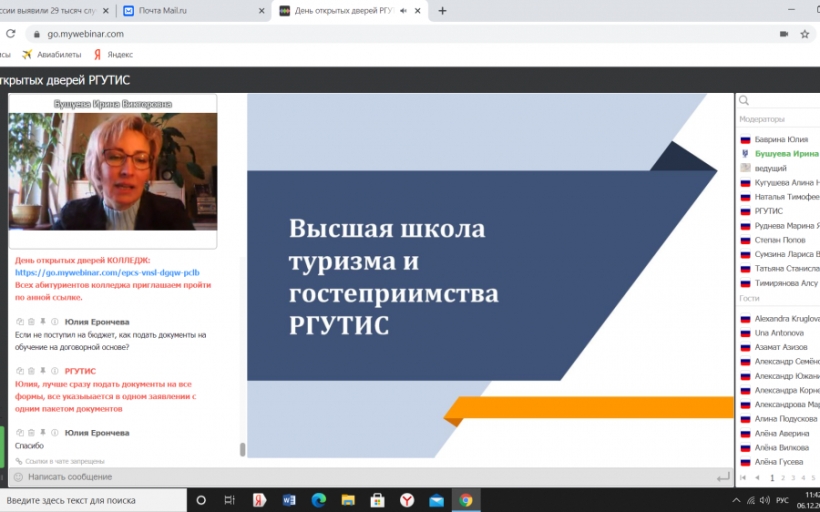Screen dimensions: 820x512
Task: Close the Почта Mail.ru tab
Action: coord(261,10)
